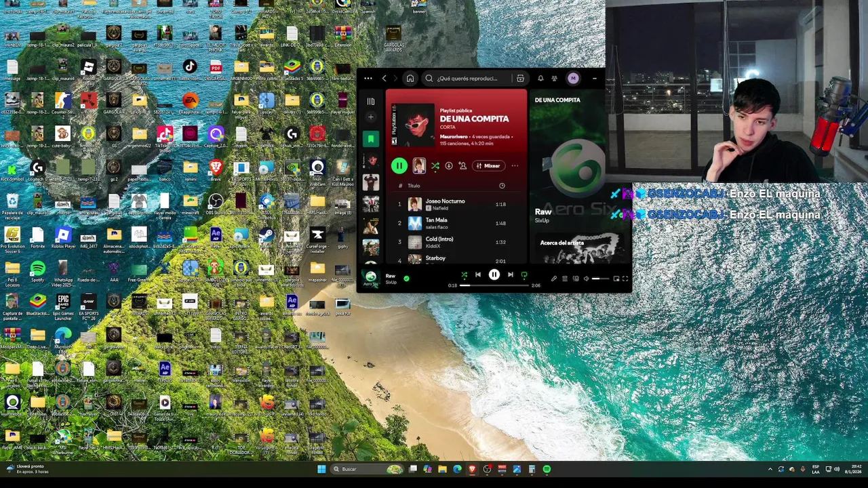Screen dimensions: 868x488
Task: Open the Spotify profile avatar menu
Action: 573,79
